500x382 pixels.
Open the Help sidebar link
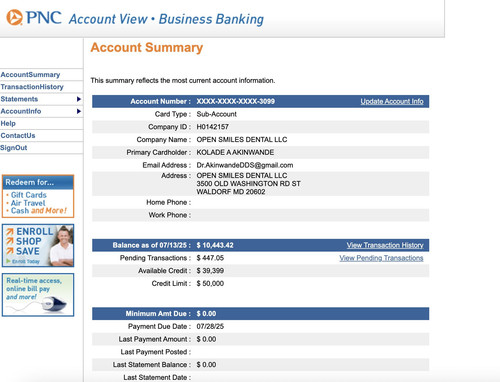pyautogui.click(x=8, y=123)
